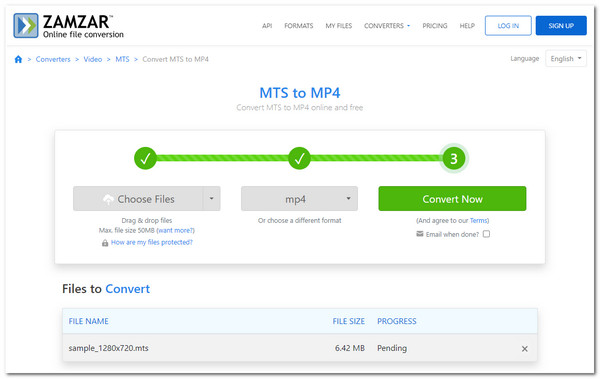Screen dimensions: 600x379
Task: Open the Pricing page
Action: [x=435, y=26]
